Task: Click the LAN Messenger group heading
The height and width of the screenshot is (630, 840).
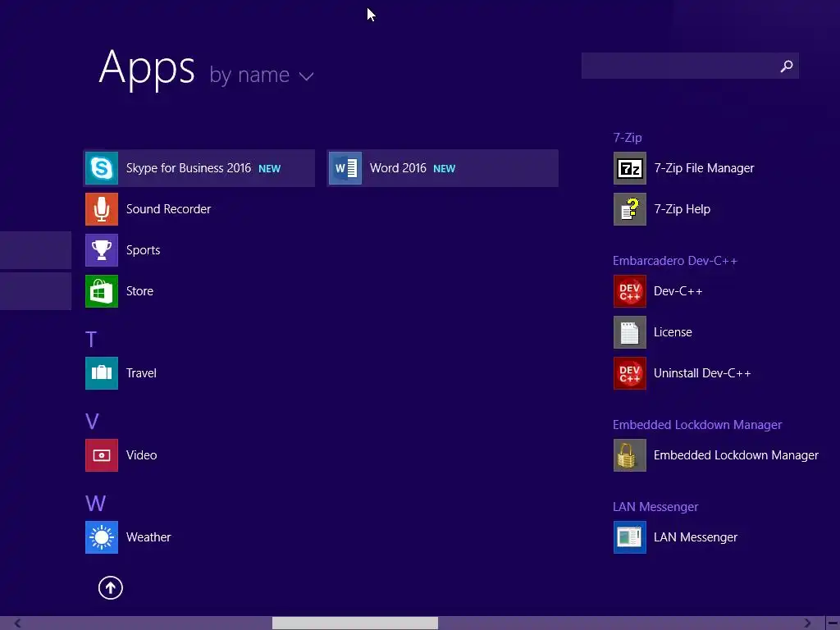Action: pos(655,507)
